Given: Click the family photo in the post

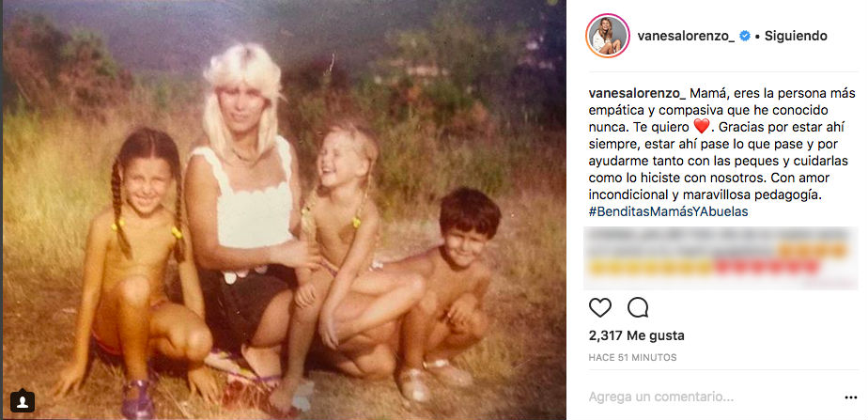Looking at the screenshot, I should 284,210.
